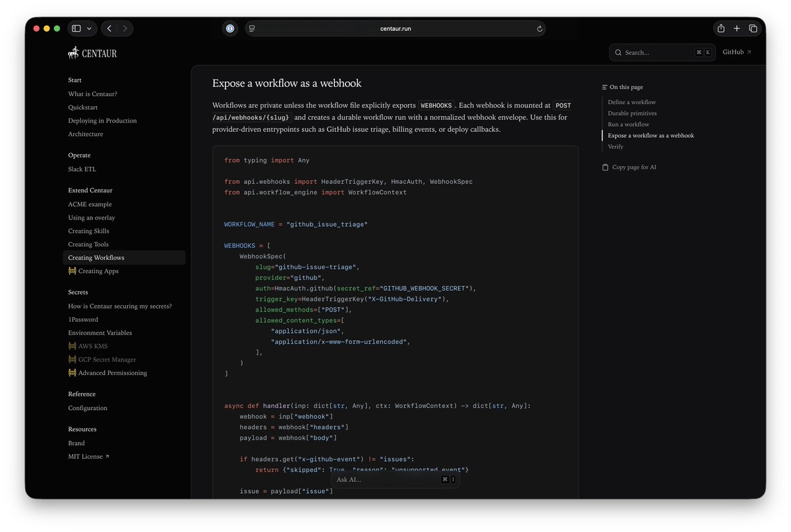The height and width of the screenshot is (532, 791).
Task: Go back with the browser back arrow
Action: [109, 28]
